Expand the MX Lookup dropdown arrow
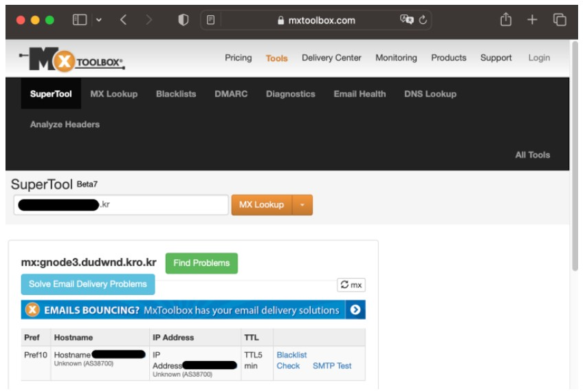Screen dimensions: 585x392 (x=302, y=205)
